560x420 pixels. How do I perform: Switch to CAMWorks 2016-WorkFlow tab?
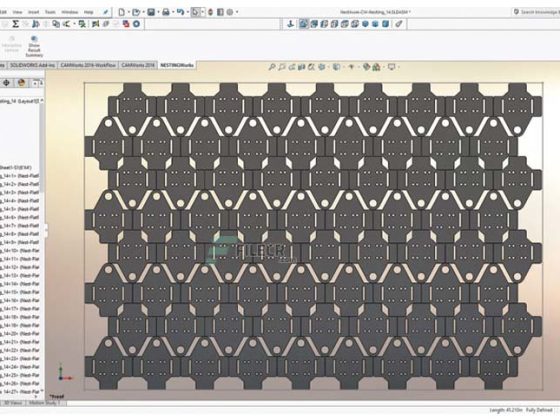point(88,65)
